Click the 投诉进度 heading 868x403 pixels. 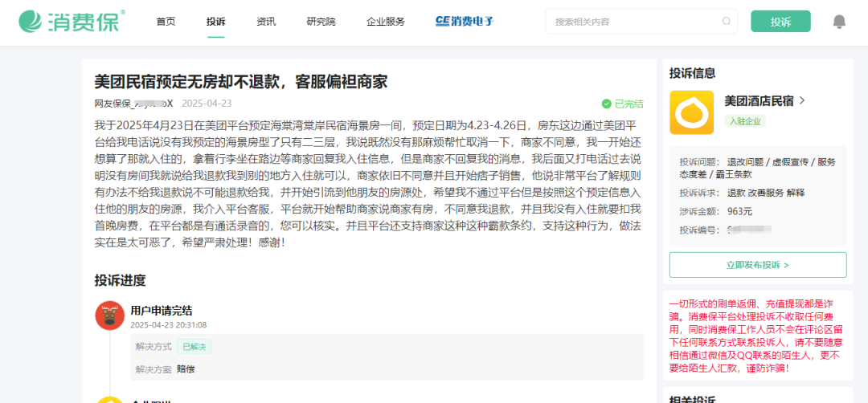[120, 280]
